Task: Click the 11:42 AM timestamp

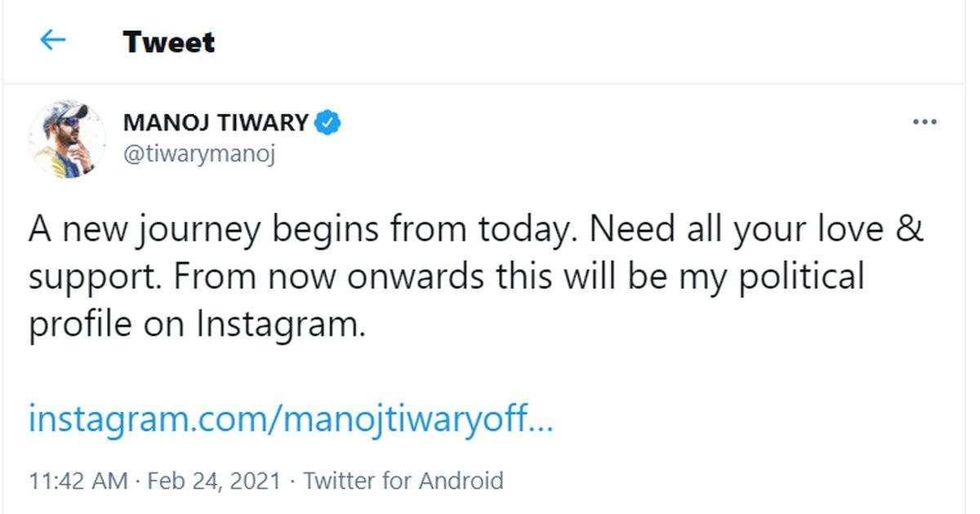Action: coord(78,480)
